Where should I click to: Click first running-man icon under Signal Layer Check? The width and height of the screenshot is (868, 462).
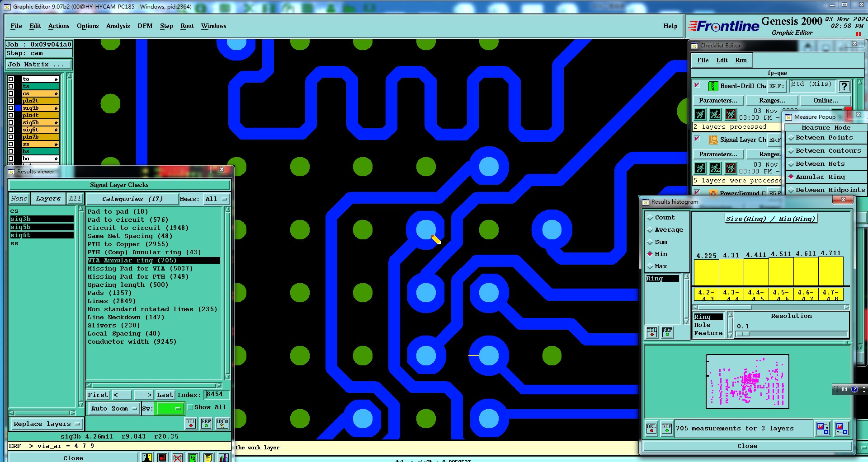(700, 168)
